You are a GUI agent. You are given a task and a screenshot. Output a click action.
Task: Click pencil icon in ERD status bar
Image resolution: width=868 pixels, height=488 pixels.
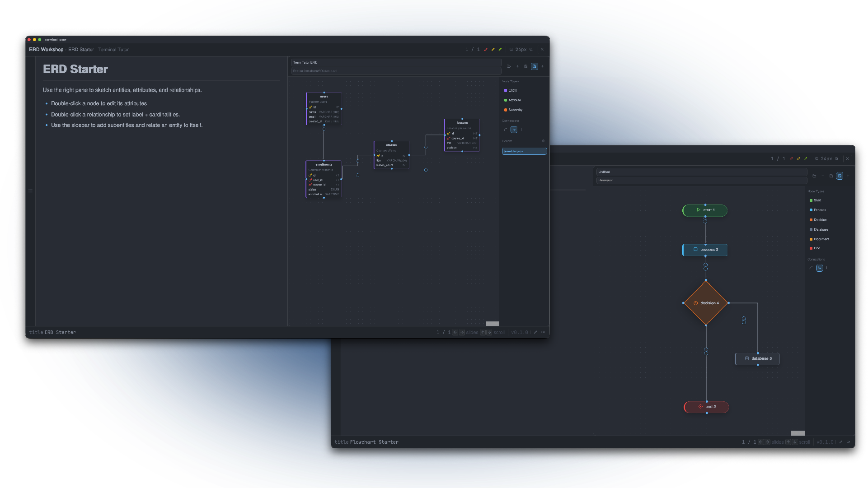(535, 333)
